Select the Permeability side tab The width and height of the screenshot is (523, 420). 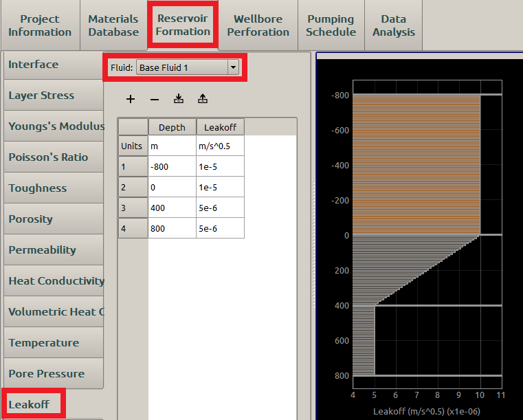coord(54,250)
